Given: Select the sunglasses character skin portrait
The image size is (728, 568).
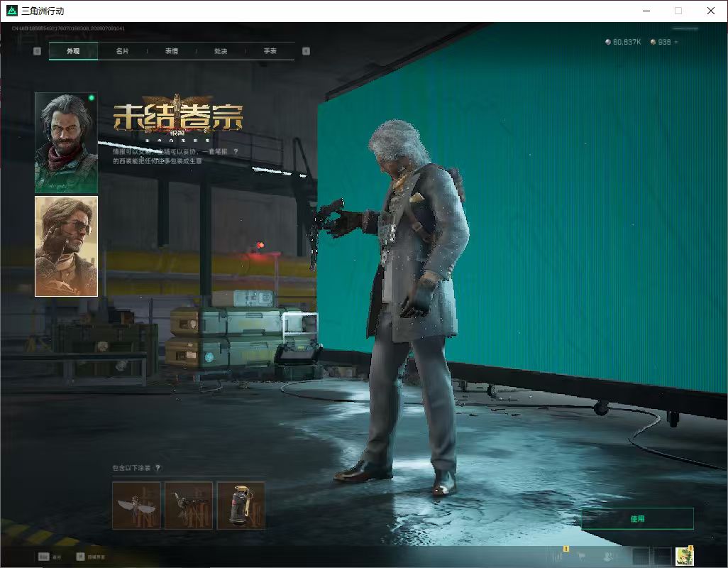Looking at the screenshot, I should point(66,246).
